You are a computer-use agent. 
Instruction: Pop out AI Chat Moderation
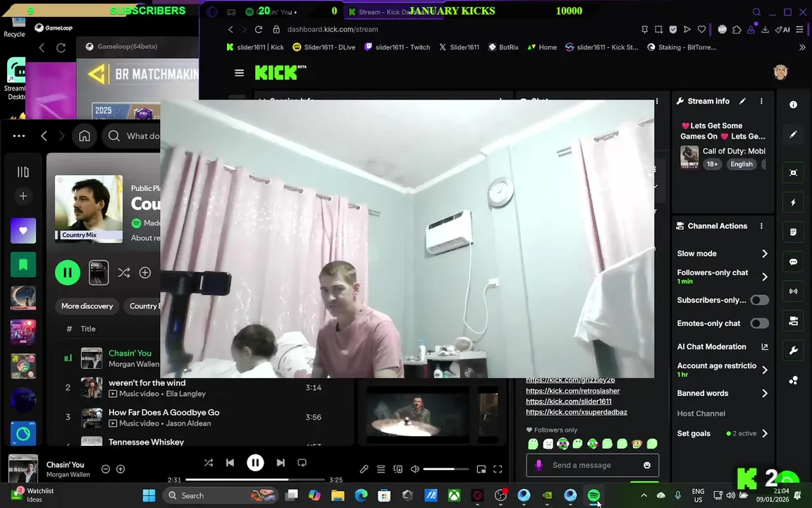click(764, 347)
